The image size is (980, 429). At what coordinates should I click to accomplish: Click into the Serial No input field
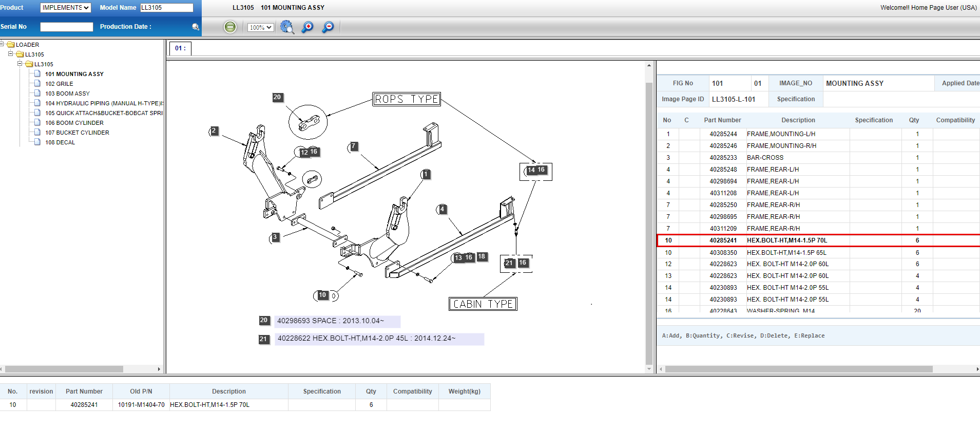(x=67, y=27)
